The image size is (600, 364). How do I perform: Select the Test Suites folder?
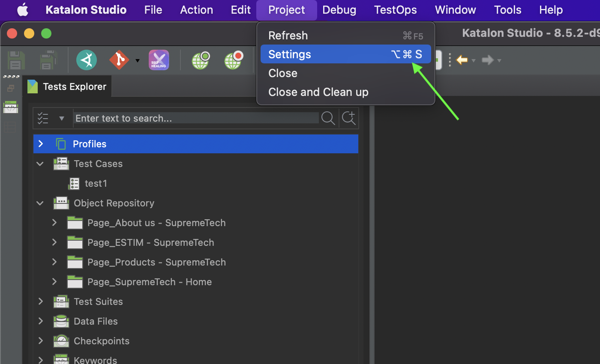click(x=98, y=301)
